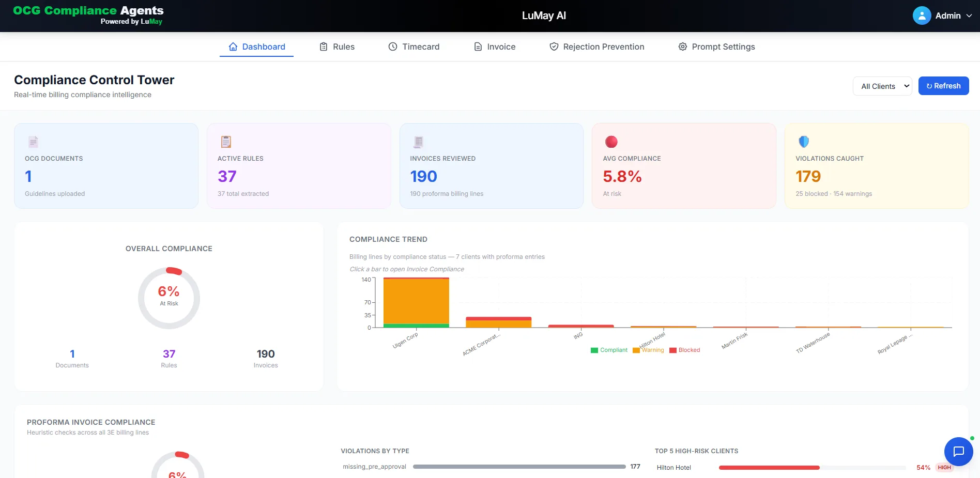Click '25 blocked · 154 warnings' text
Image resolution: width=980 pixels, height=478 pixels.
click(x=834, y=194)
